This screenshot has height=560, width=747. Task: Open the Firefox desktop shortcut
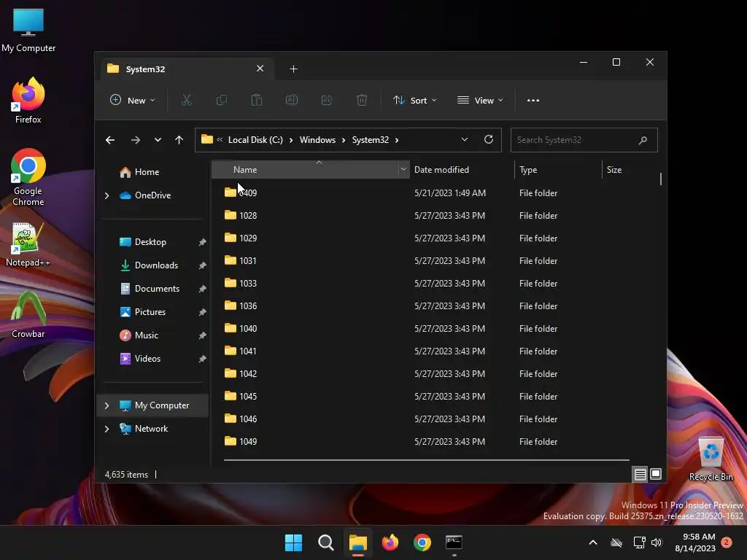coord(28,101)
